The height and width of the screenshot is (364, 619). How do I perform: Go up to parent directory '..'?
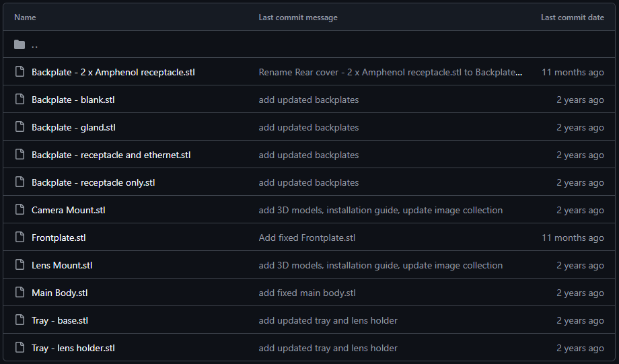tap(35, 45)
